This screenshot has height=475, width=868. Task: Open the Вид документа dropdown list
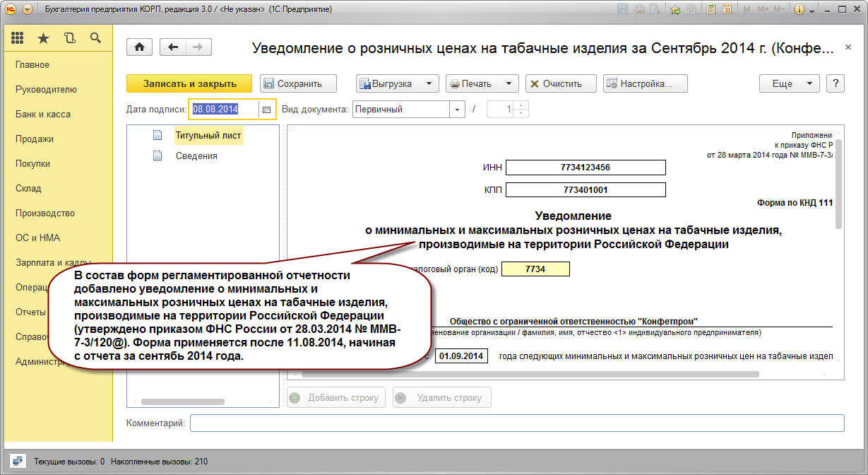pyautogui.click(x=458, y=110)
